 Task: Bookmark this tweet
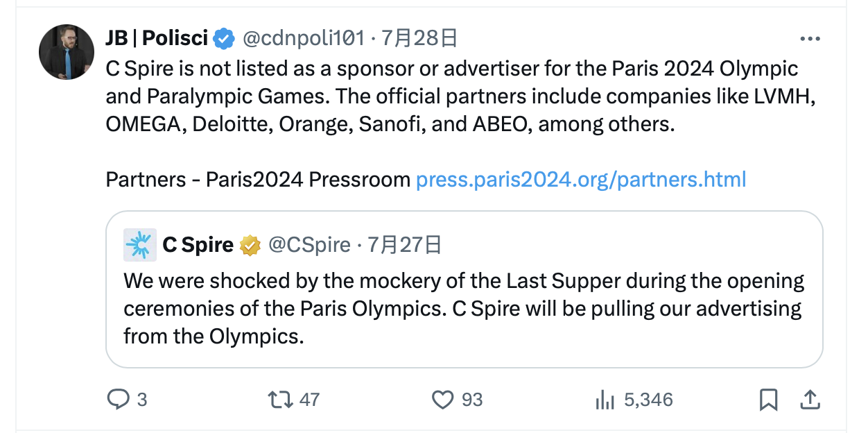(x=768, y=400)
